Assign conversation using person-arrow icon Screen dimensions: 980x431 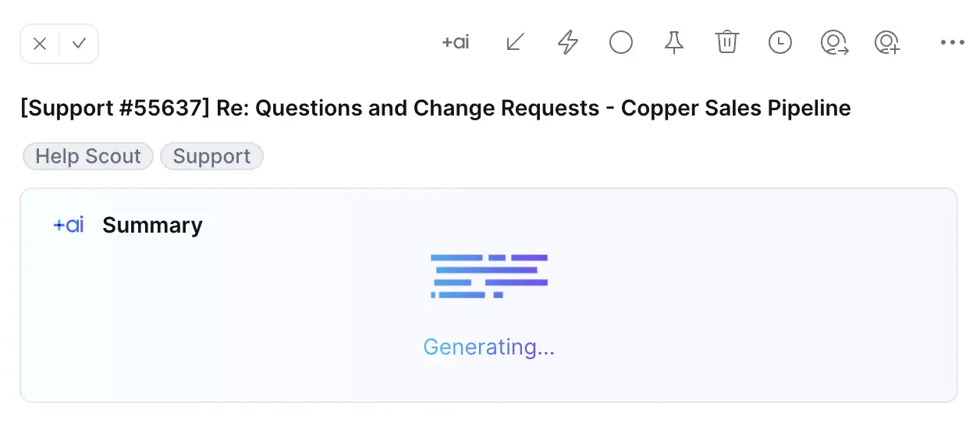(x=834, y=42)
